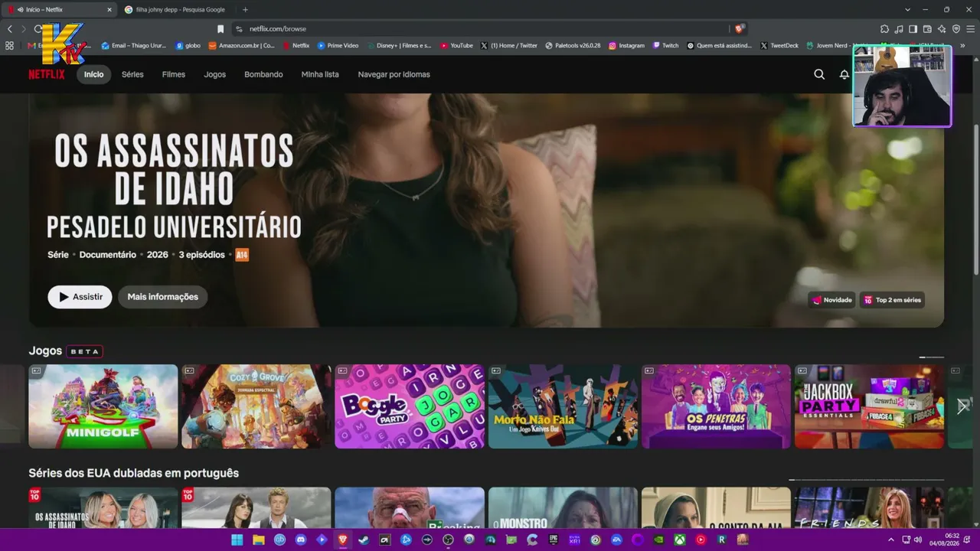Image resolution: width=980 pixels, height=551 pixels.
Task: Expand the bookmarks overflow chevron
Action: click(962, 46)
